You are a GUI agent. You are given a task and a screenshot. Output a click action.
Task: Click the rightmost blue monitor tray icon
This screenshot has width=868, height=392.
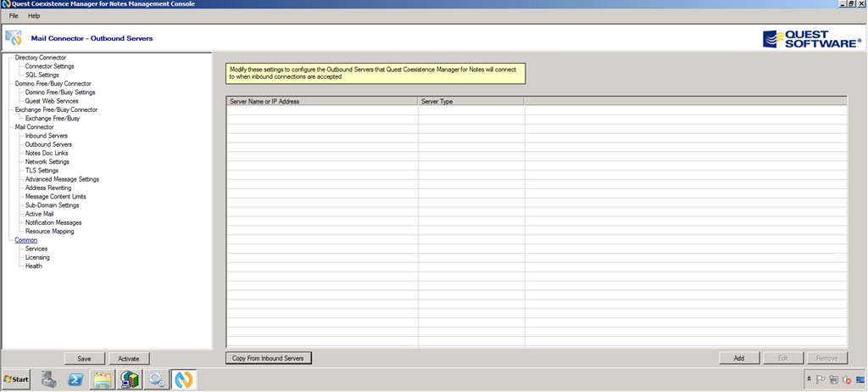[x=860, y=380]
